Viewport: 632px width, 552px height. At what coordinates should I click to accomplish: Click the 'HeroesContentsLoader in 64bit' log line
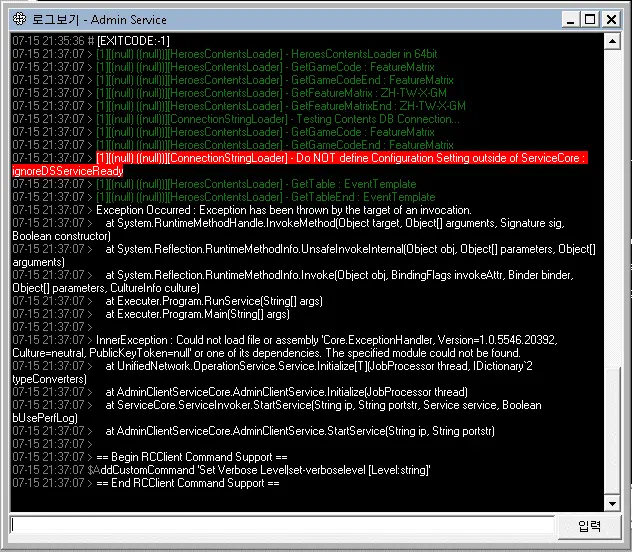pyautogui.click(x=225, y=54)
